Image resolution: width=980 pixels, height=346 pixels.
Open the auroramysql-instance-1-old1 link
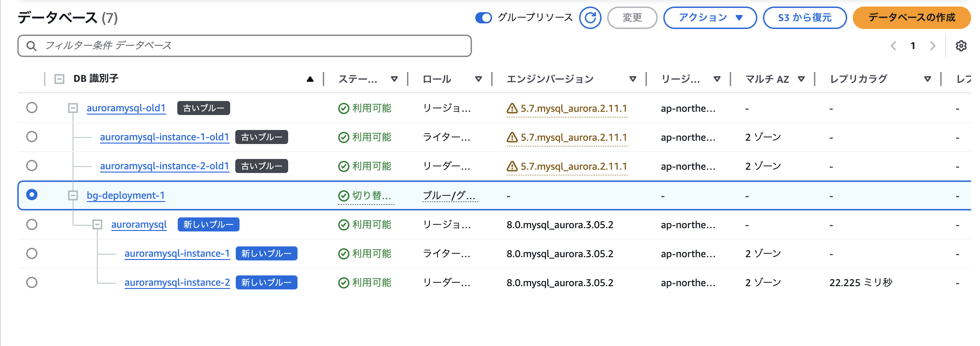pyautogui.click(x=164, y=137)
